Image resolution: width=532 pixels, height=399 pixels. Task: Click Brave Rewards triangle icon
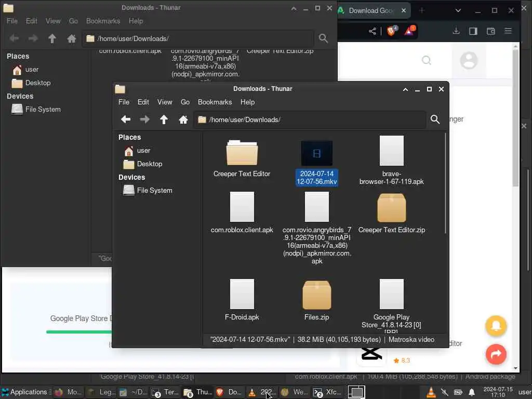tap(409, 31)
